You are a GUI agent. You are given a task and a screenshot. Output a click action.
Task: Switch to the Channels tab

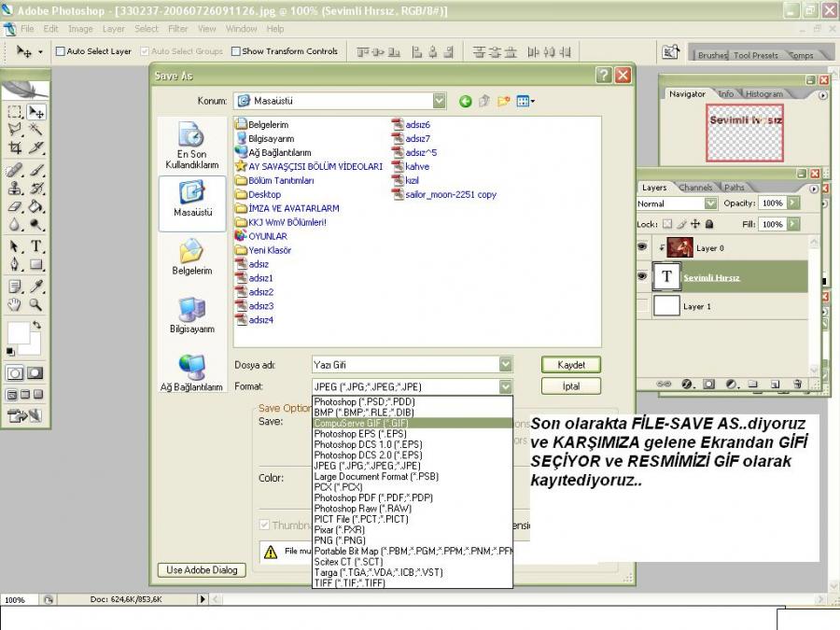pyautogui.click(x=695, y=188)
